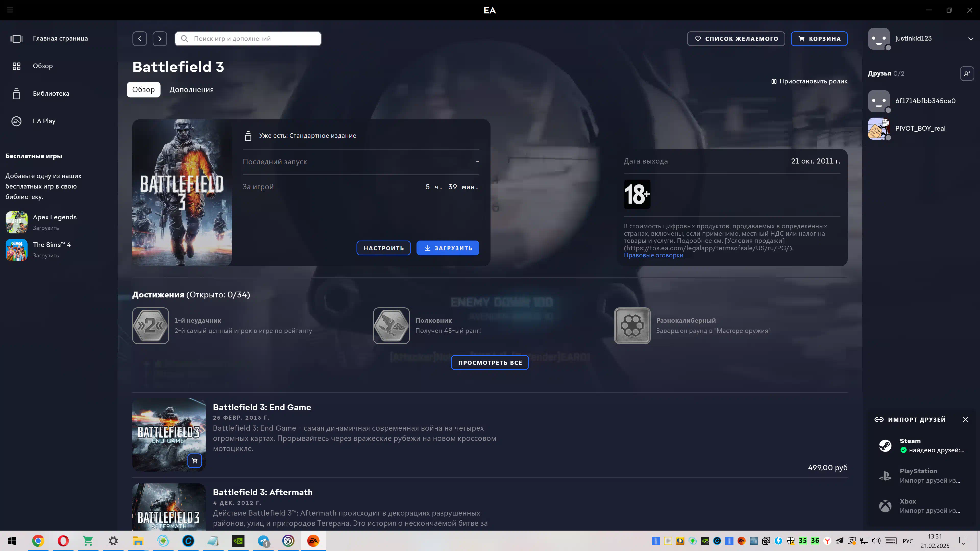Click Загрузить under The Sims 4
Screen dimensions: 980x551
(x=46, y=256)
